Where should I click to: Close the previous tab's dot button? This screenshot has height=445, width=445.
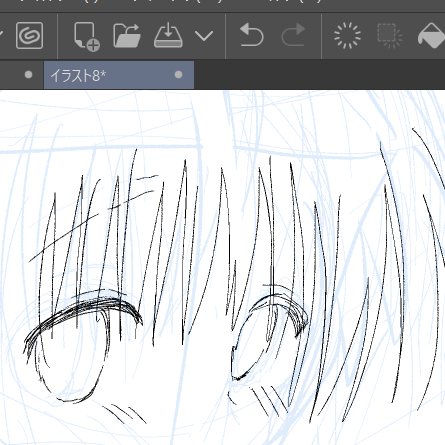[29, 75]
